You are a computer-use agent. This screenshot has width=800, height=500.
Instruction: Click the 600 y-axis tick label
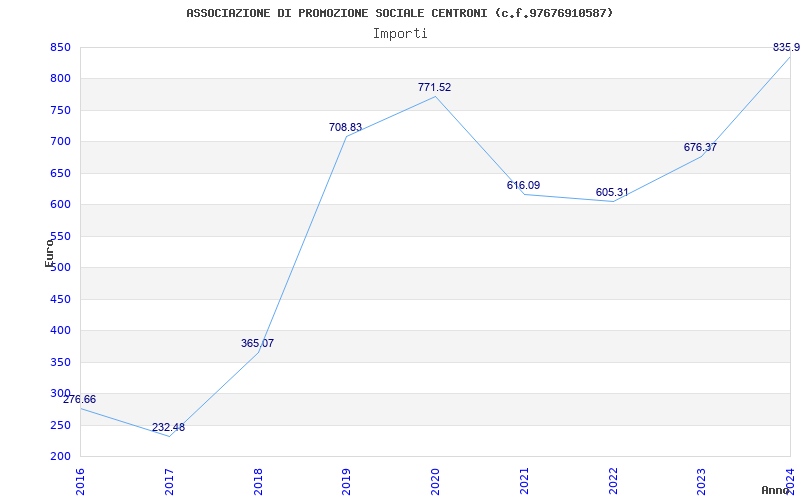pos(60,205)
